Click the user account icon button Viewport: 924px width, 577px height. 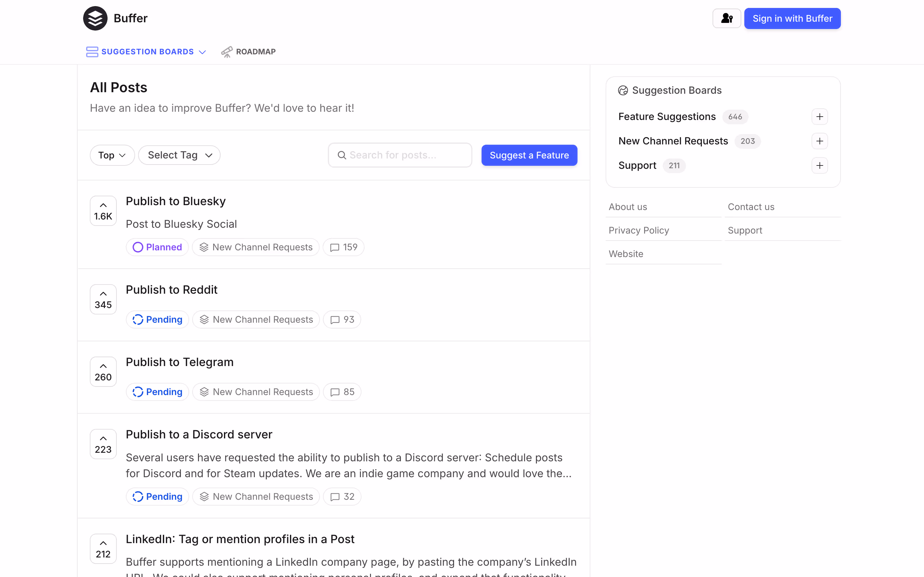point(726,18)
